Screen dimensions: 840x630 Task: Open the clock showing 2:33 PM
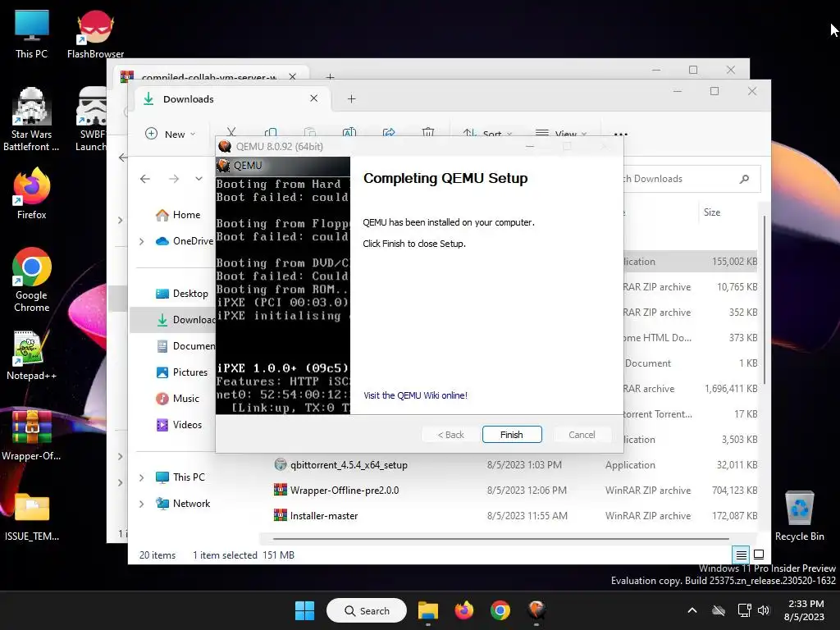click(804, 610)
